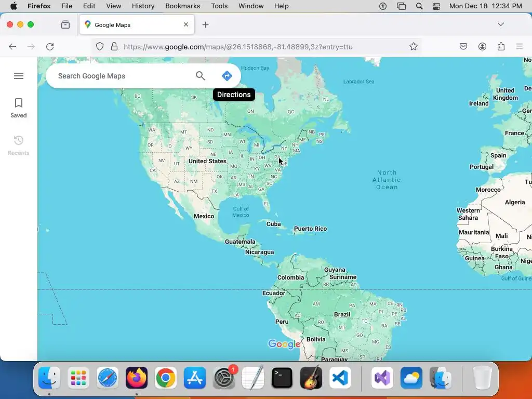This screenshot has width=532, height=399.
Task: Expand the list all tabs chevron
Action: pyautogui.click(x=500, y=24)
